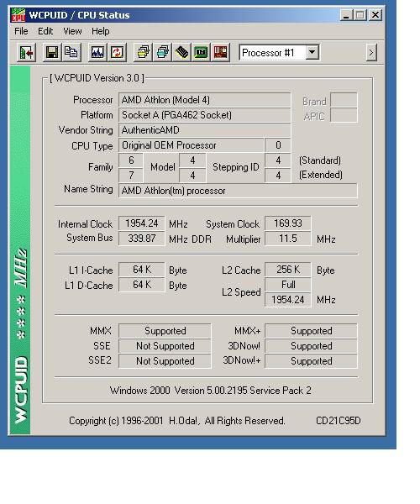
Task: Click the 'AuthenticAMD' vendor string field
Action: click(x=205, y=130)
